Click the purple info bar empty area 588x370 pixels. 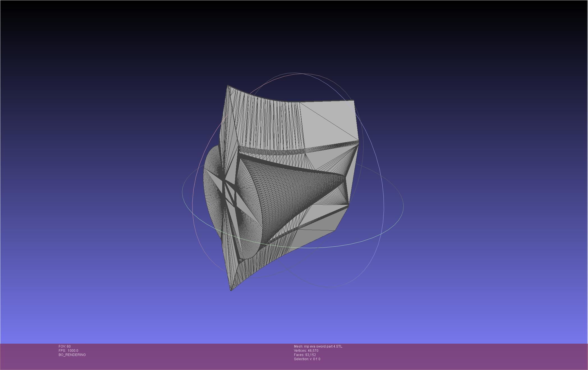pos(449,356)
